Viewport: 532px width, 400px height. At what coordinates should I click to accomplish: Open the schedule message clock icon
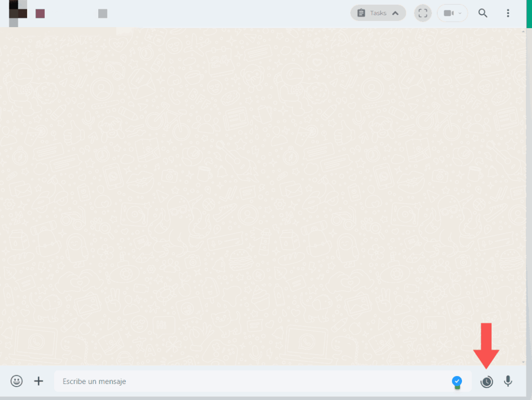pos(487,382)
